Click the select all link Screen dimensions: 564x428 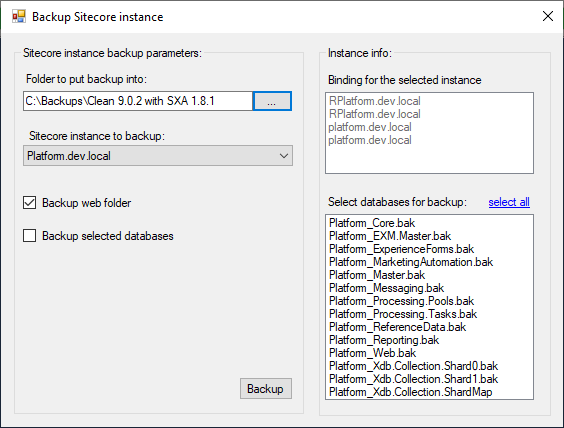(509, 202)
